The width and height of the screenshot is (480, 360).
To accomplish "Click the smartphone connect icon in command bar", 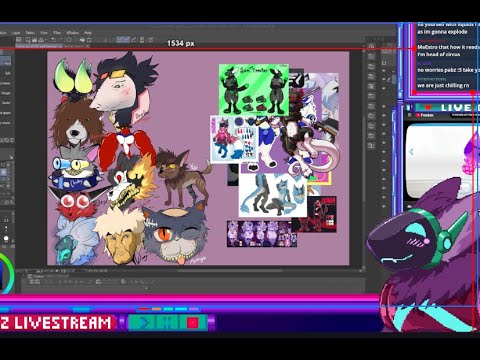I will [x=142, y=40].
